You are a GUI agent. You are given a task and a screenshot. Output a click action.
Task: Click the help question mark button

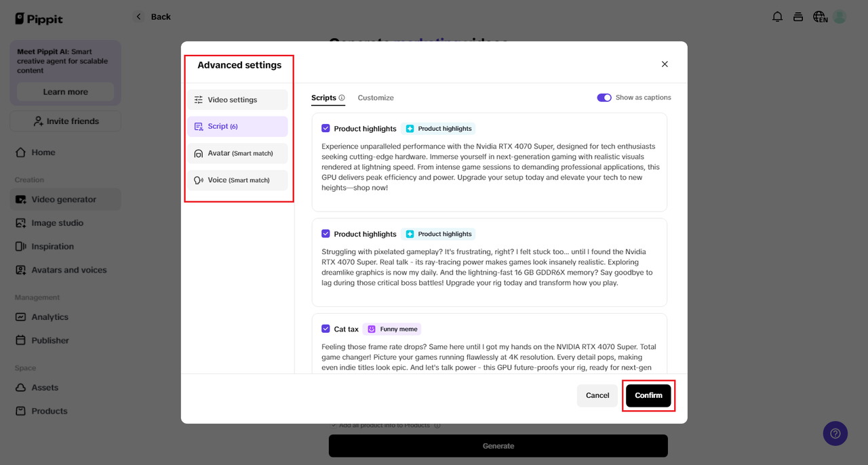tap(835, 433)
